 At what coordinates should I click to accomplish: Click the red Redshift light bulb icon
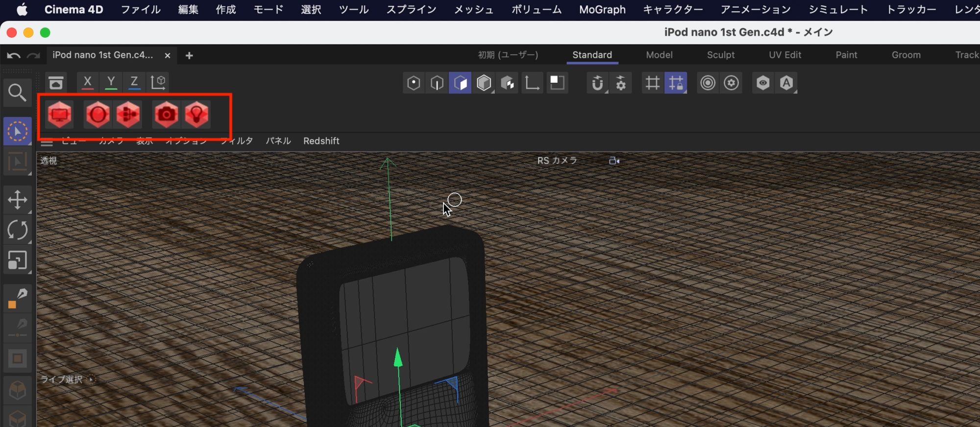coord(196,115)
